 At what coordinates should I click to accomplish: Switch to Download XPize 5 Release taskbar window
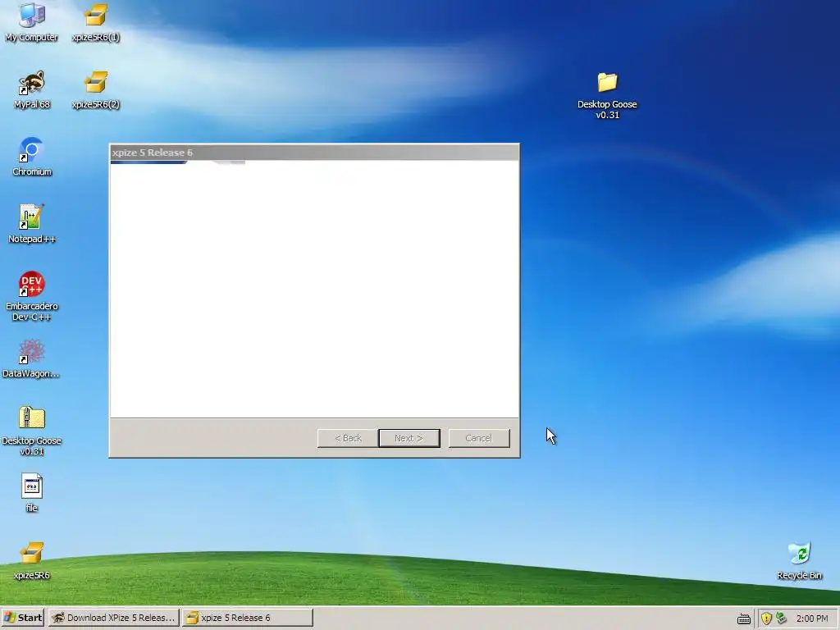pos(114,618)
